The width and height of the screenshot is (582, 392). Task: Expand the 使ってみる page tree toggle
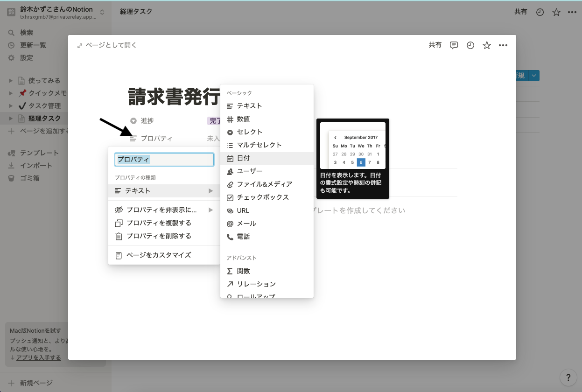point(11,81)
